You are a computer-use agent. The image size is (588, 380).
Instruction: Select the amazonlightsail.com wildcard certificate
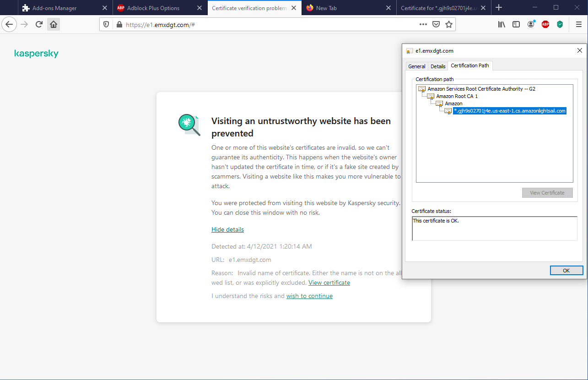[x=510, y=111]
